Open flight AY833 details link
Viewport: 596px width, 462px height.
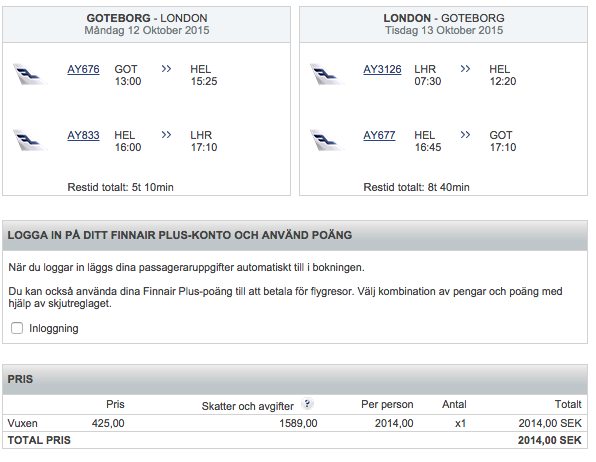[x=83, y=135]
